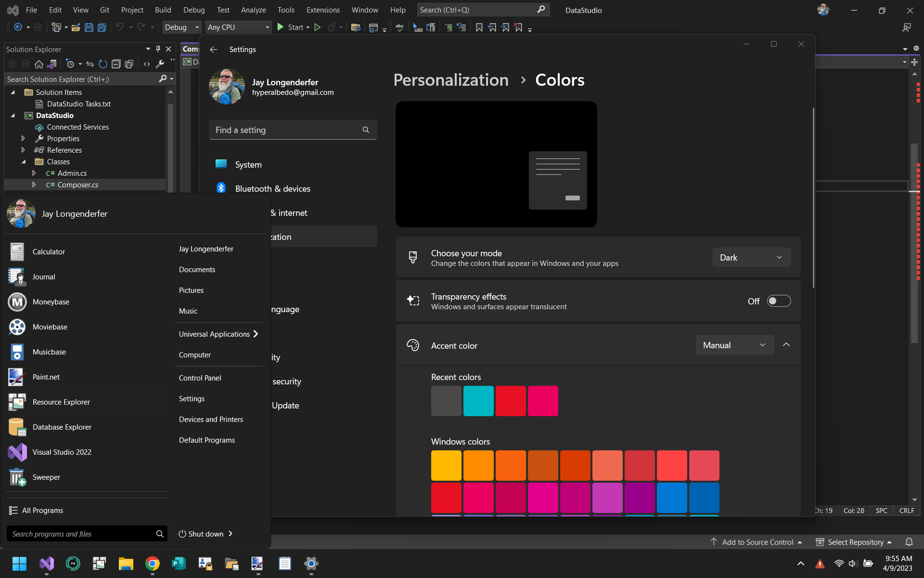Collapse the Solution Items folder

[x=13, y=92]
